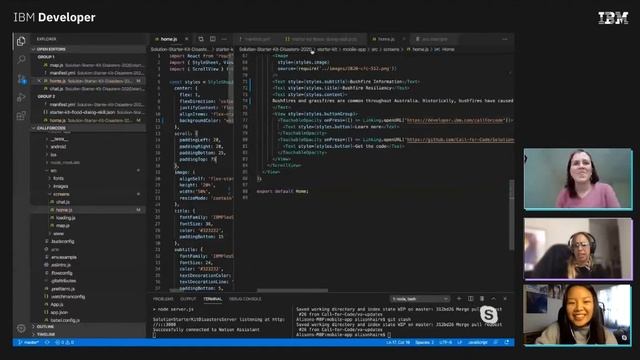
Task: Click the notifications bell in the status bar
Action: 507,342
